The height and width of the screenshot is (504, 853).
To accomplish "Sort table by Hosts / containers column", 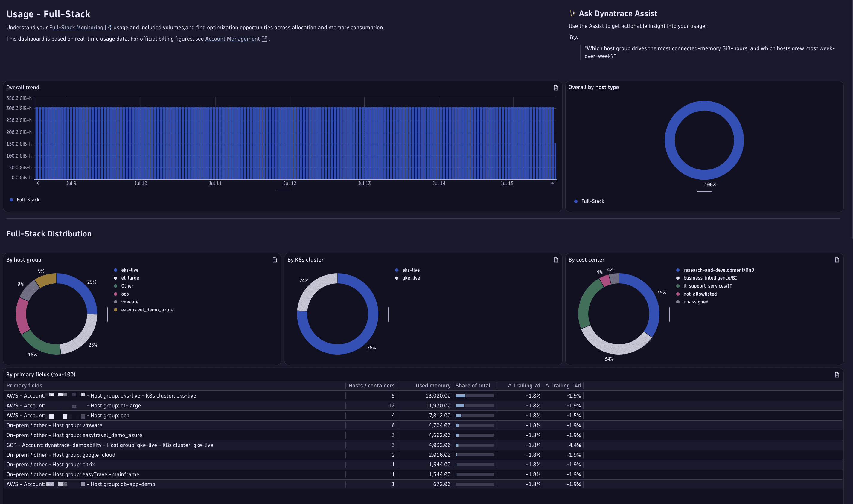I will [371, 385].
